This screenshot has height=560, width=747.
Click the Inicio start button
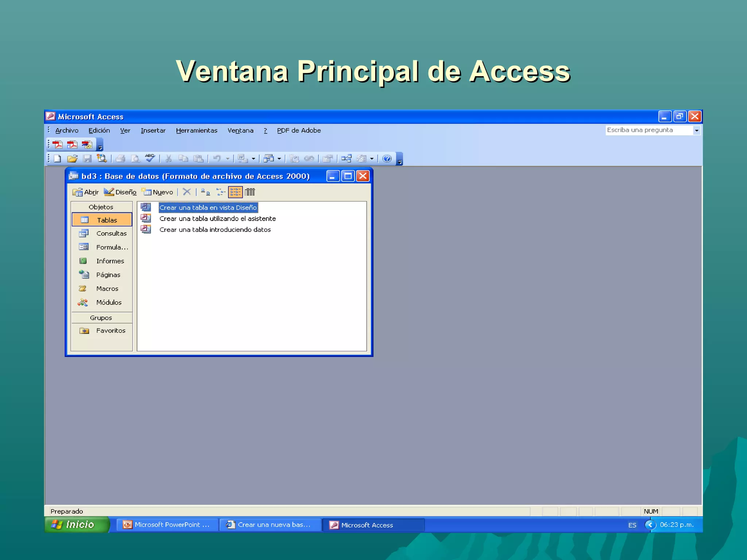click(x=77, y=525)
